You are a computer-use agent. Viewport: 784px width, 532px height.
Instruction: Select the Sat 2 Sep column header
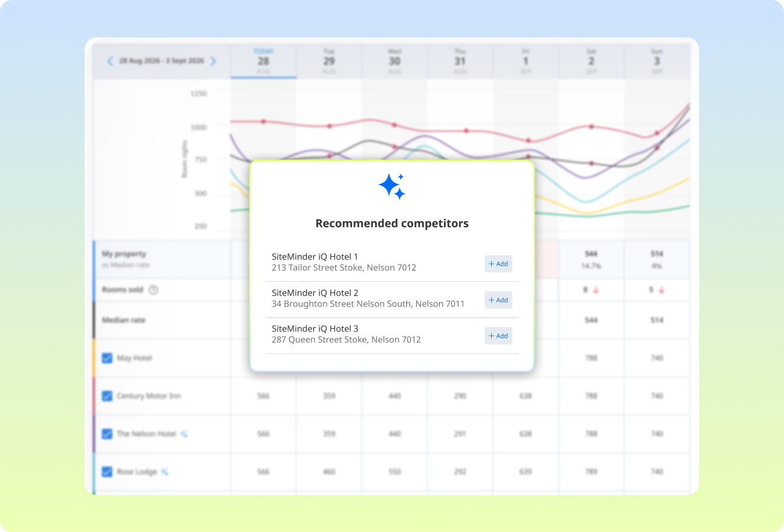tap(591, 61)
